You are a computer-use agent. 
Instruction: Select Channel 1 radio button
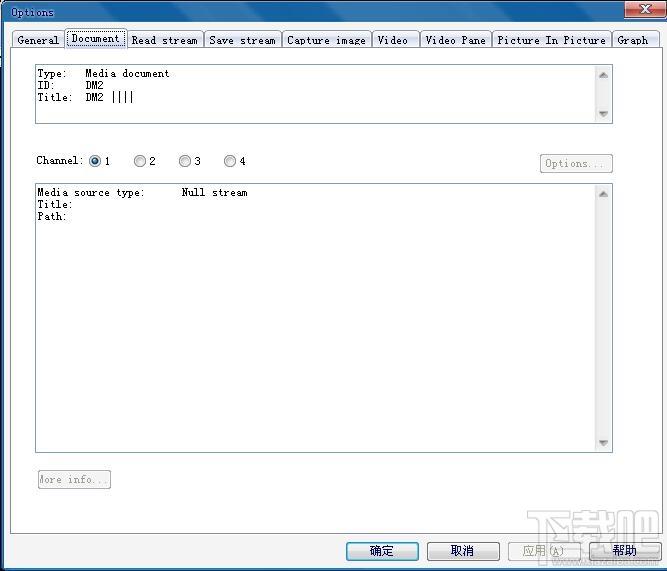pyautogui.click(x=95, y=161)
